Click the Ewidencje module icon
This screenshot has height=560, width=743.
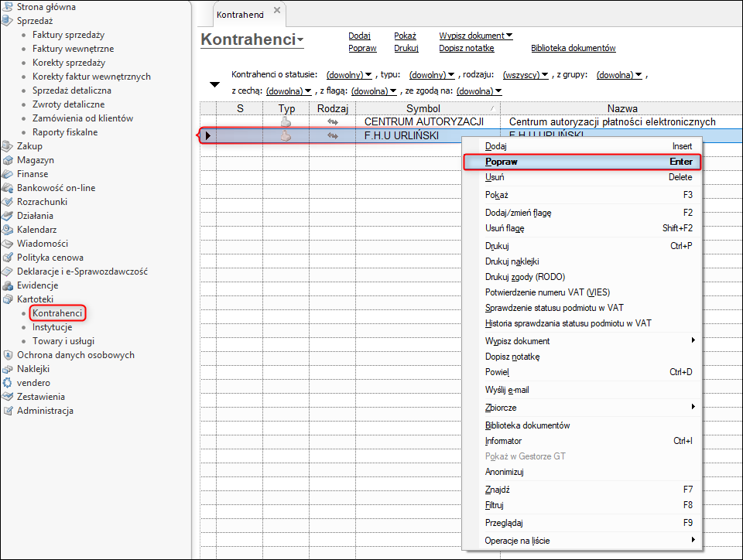8,285
